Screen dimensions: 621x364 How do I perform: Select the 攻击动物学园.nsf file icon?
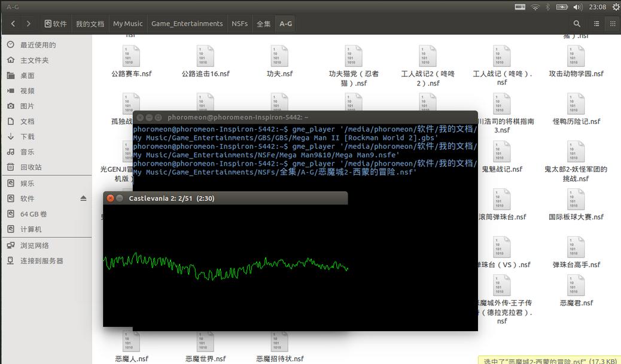(576, 56)
